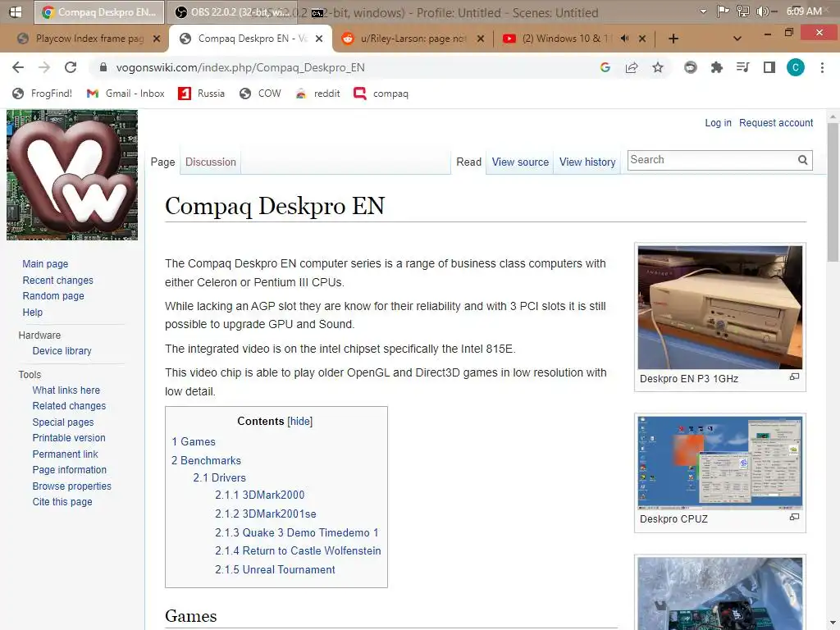840x630 pixels.
Task: Open the Device library link
Action: pyautogui.click(x=62, y=351)
